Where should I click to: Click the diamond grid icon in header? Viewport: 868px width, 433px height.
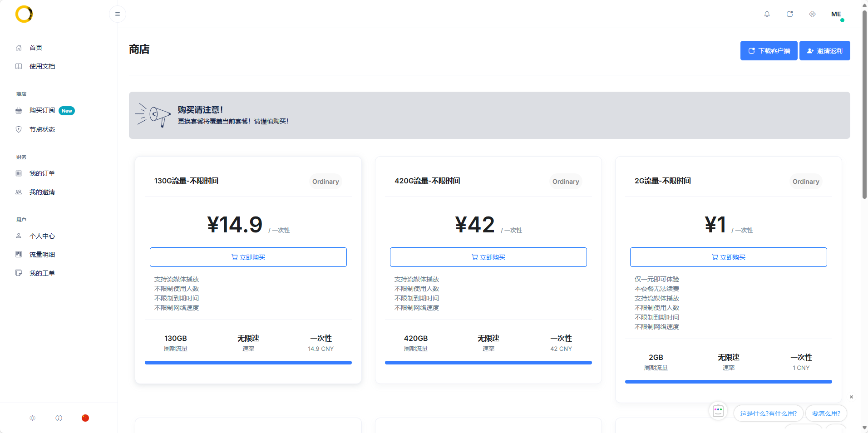812,14
